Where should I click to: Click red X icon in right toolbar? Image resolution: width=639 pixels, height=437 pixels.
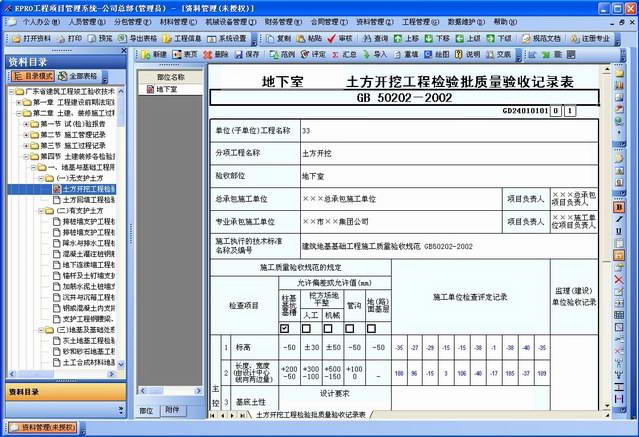(x=619, y=280)
